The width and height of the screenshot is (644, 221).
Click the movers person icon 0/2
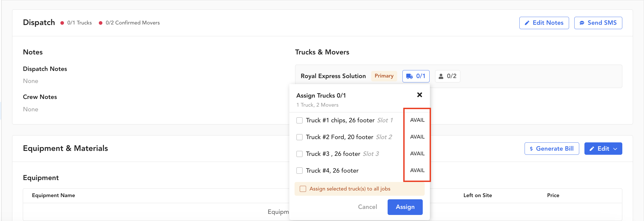(447, 76)
